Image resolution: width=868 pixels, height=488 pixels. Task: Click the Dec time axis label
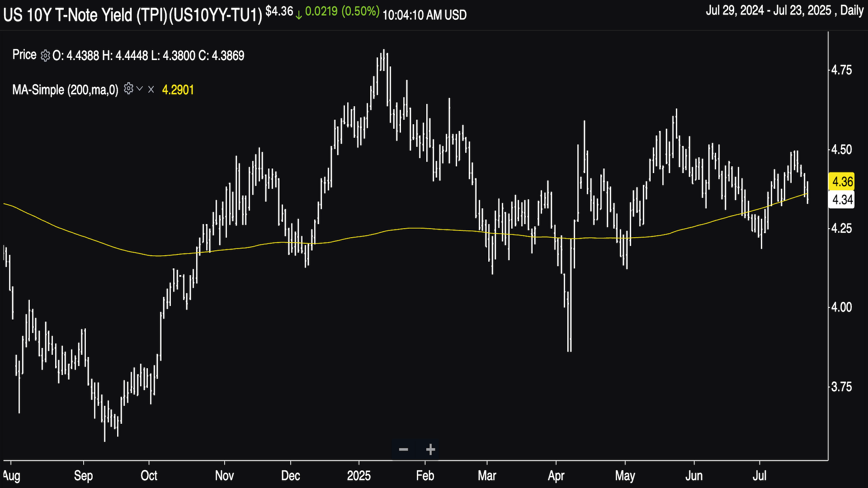[290, 475]
